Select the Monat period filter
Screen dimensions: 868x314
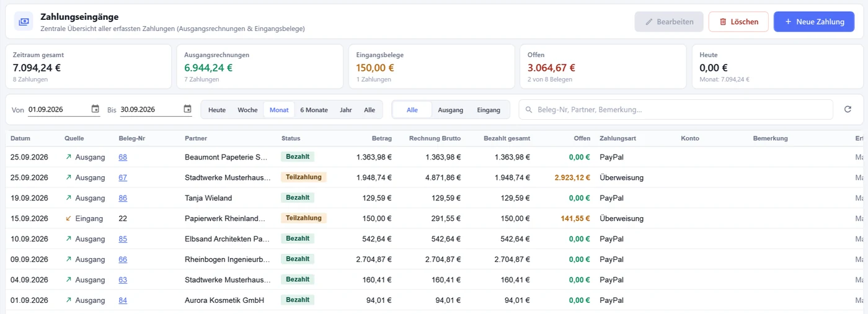(279, 110)
